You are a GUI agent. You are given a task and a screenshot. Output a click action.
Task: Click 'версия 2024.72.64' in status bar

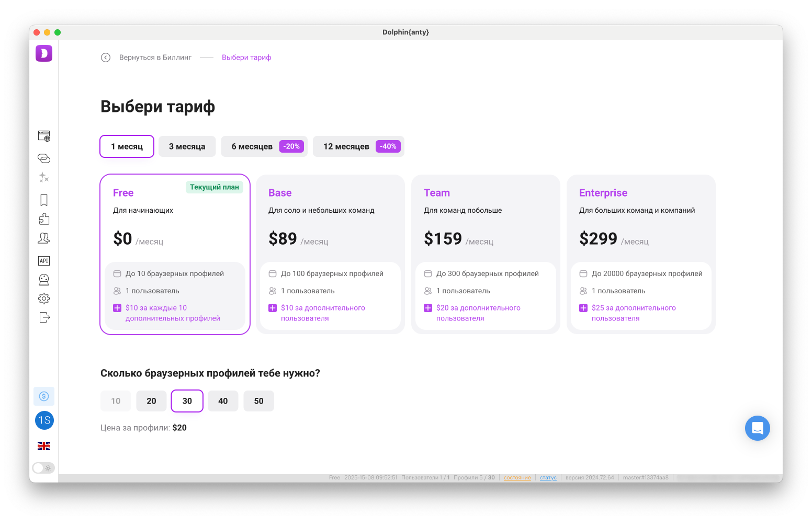[x=590, y=478]
